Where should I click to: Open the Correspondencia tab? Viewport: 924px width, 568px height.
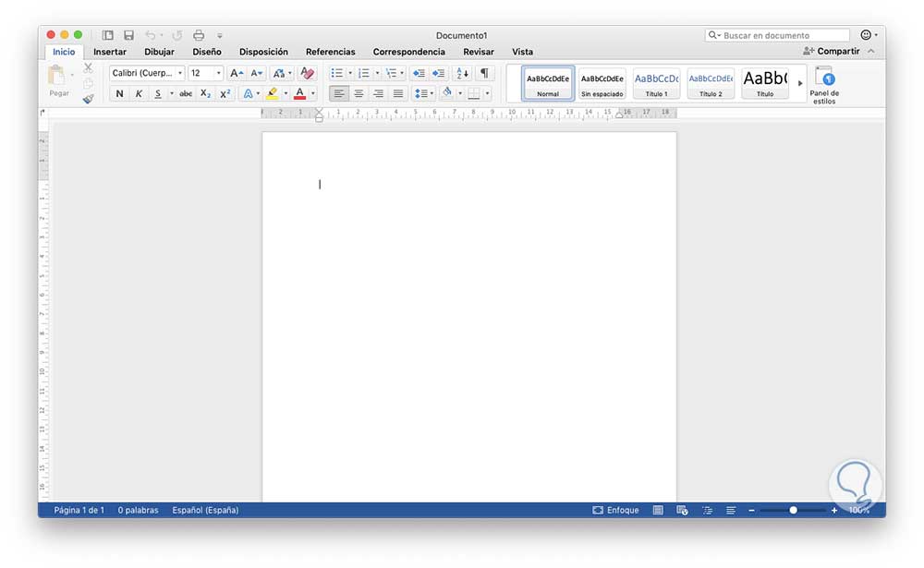409,52
